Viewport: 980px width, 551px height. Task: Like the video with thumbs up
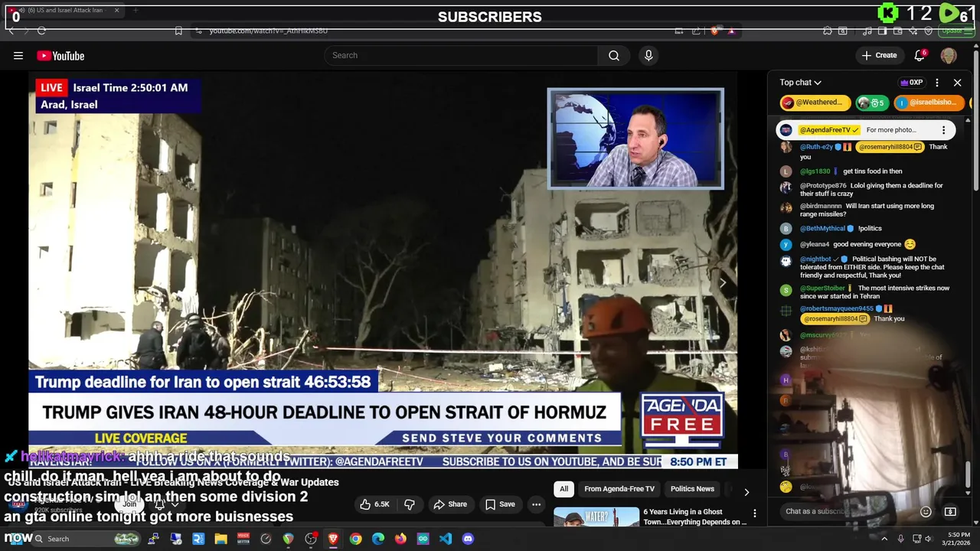(x=376, y=504)
